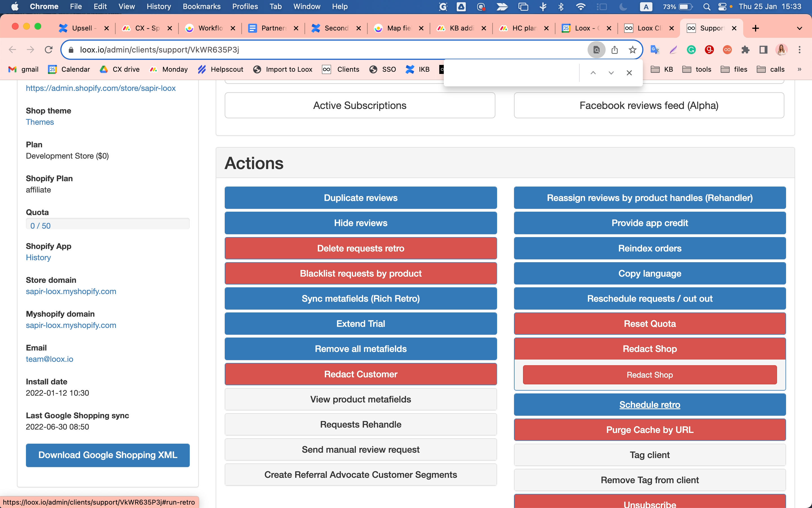Expand Facebook reviews feed (Alpha) panel
Image resolution: width=812 pixels, height=508 pixels.
(649, 105)
